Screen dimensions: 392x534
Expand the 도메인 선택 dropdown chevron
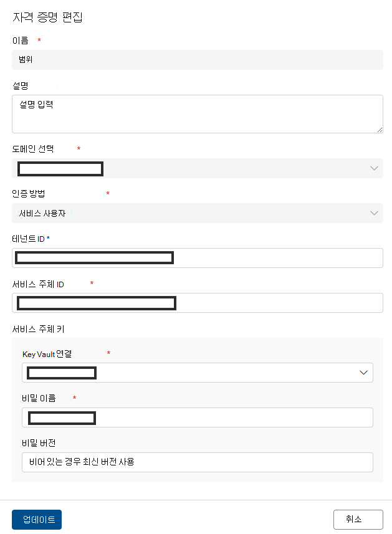point(374,168)
